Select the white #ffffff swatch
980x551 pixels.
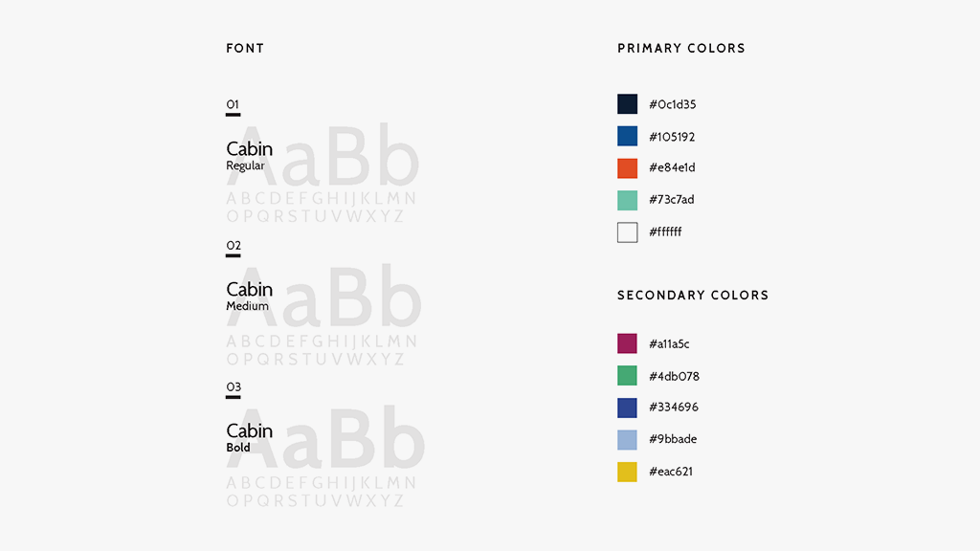pos(627,232)
